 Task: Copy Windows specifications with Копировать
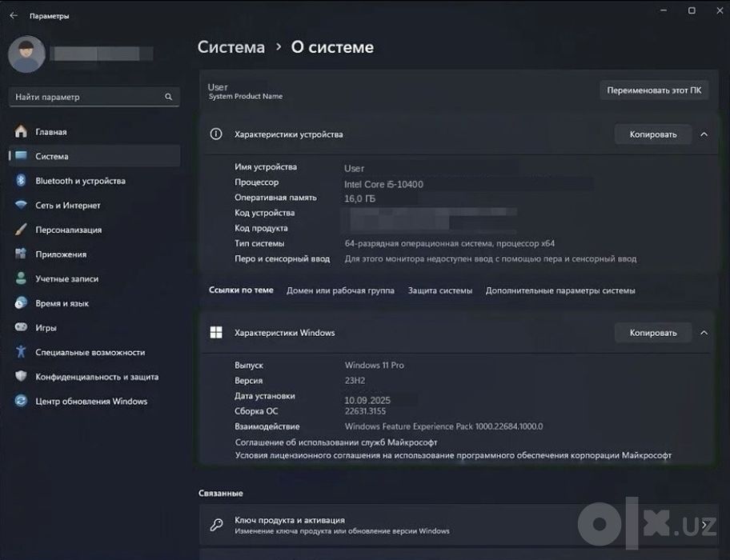(x=653, y=333)
